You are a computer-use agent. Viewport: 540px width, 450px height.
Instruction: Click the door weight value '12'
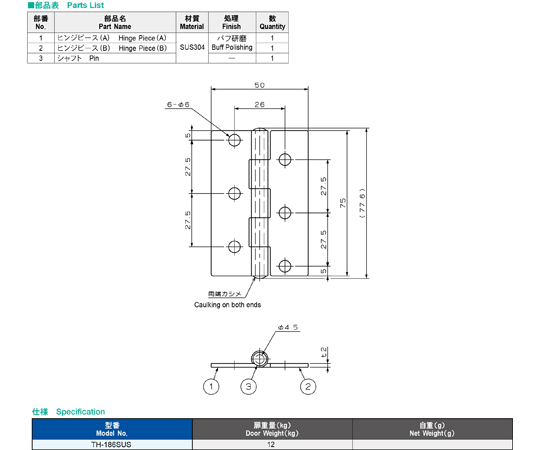[271, 444]
